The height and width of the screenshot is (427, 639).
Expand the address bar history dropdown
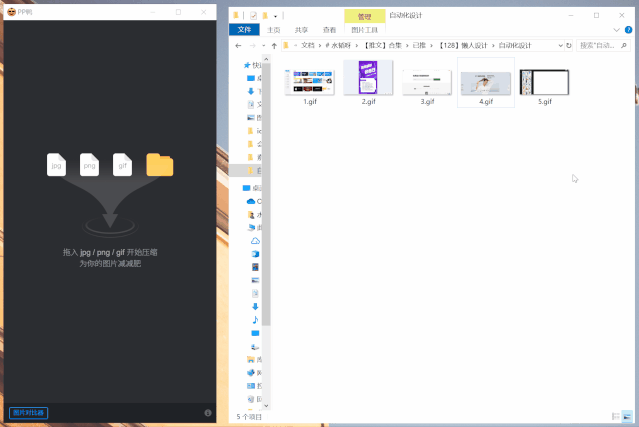pyautogui.click(x=557, y=46)
